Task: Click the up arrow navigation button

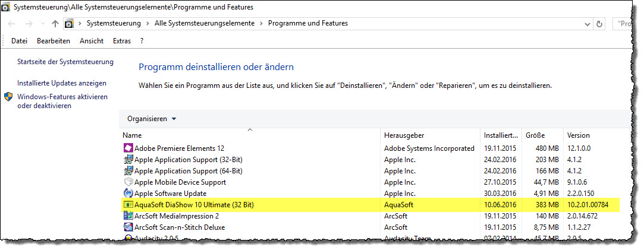Action: [55, 24]
